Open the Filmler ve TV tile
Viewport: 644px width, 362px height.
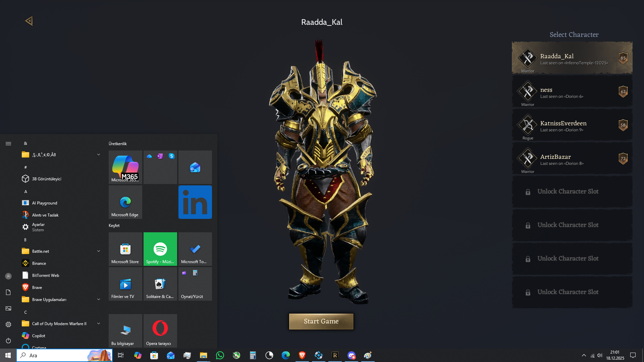tap(125, 284)
